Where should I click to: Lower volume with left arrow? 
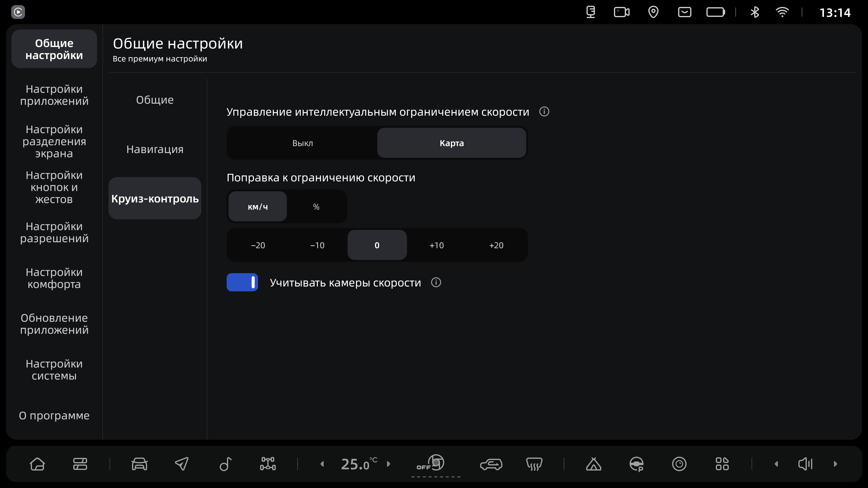click(x=776, y=464)
